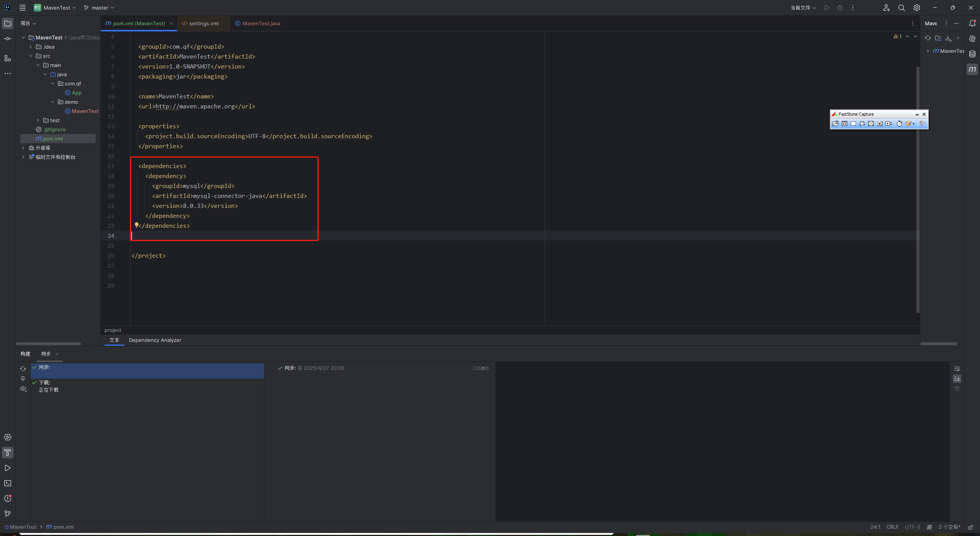Open the Commit tool window

[8, 38]
